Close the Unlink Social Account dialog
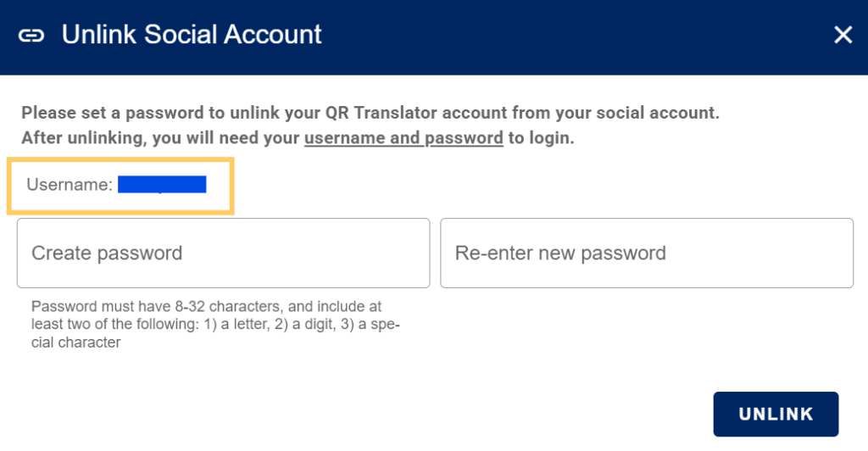 point(843,35)
